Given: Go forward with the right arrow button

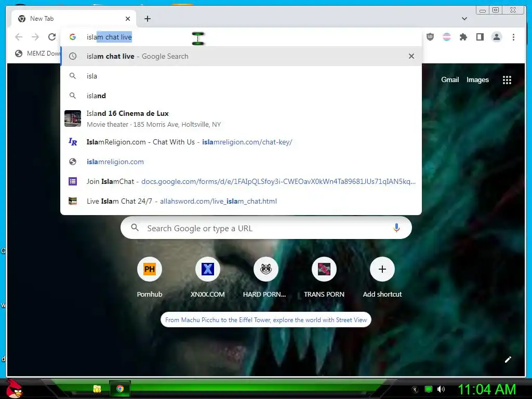Looking at the screenshot, I should tap(35, 37).
